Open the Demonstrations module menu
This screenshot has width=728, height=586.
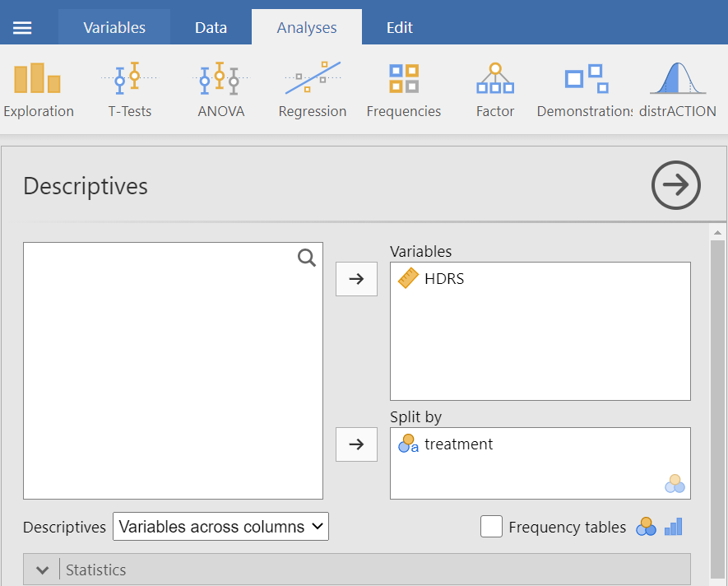pyautogui.click(x=585, y=90)
